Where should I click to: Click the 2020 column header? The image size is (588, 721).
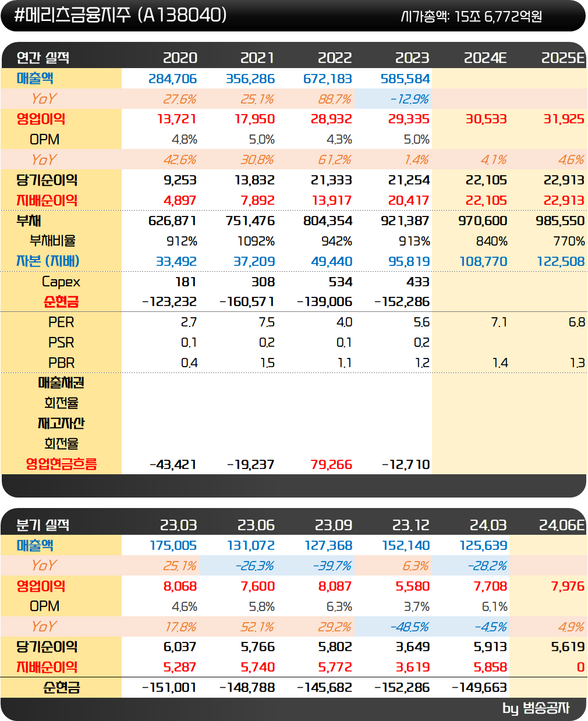pos(180,58)
